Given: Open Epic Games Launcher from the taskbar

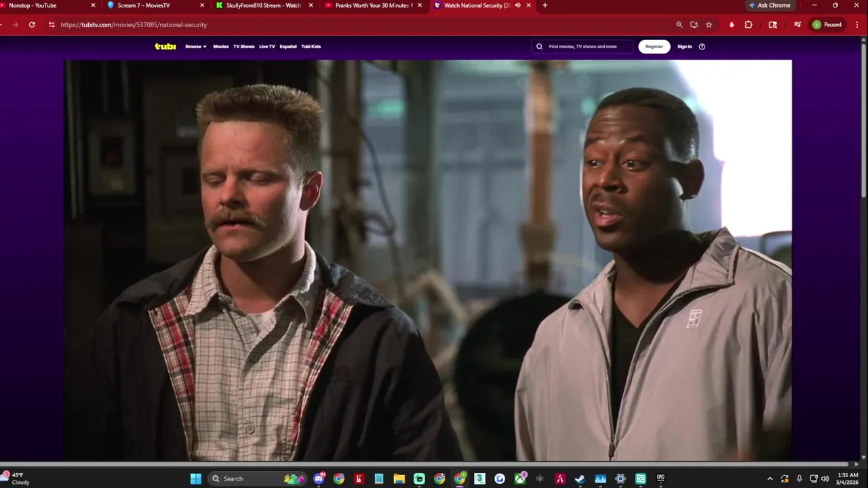Looking at the screenshot, I should [x=660, y=479].
